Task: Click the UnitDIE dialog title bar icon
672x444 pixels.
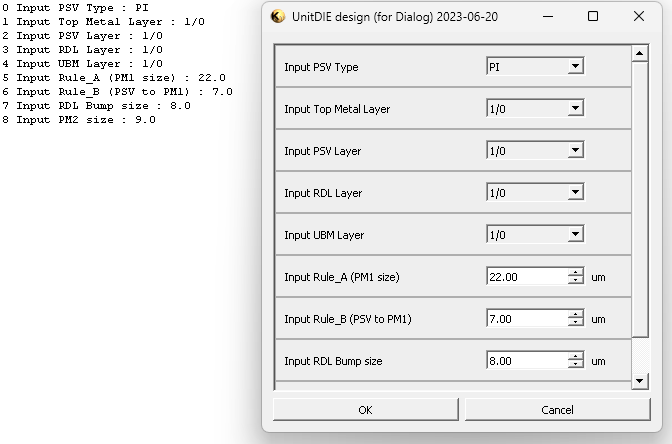Action: (279, 17)
